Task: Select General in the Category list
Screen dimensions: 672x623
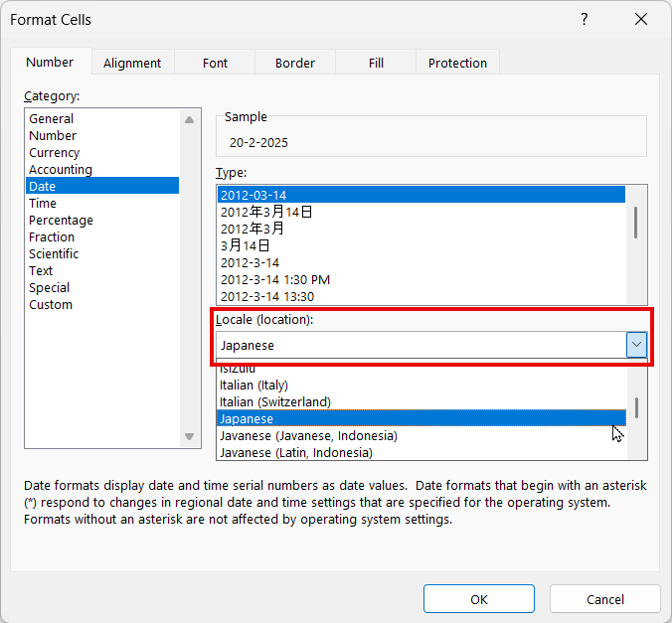Action: pos(102,118)
